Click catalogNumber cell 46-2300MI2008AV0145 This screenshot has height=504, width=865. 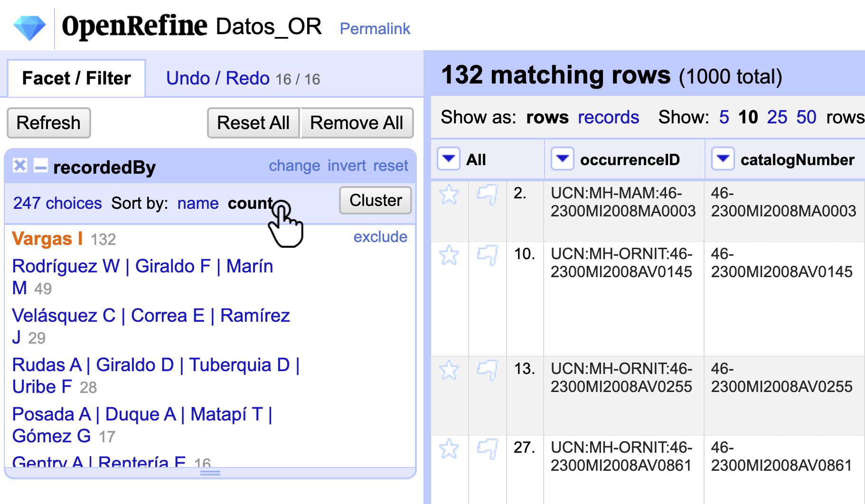tap(782, 263)
